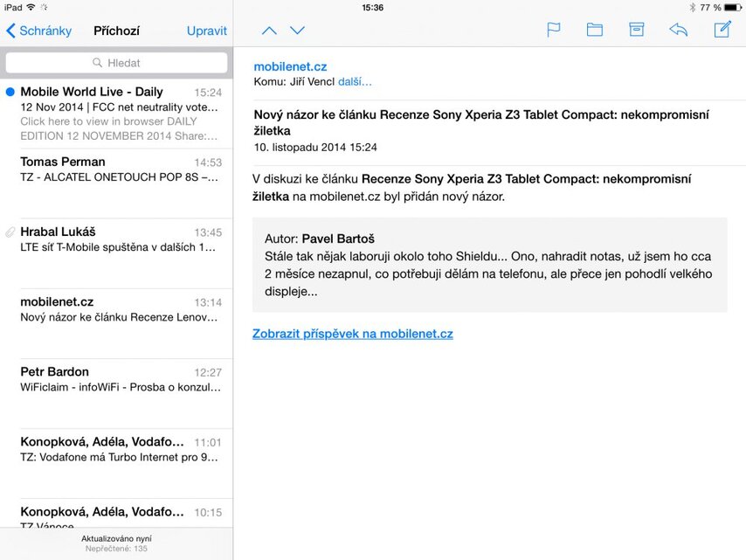Open the Tomas Perman ALCATEL email
Image resolution: width=746 pixels, height=560 pixels.
114,170
